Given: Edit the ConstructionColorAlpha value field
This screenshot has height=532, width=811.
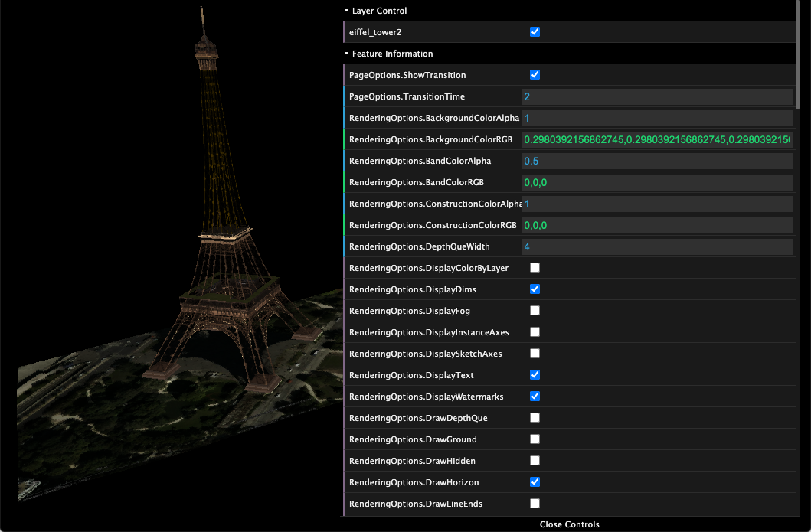Looking at the screenshot, I should pos(657,204).
